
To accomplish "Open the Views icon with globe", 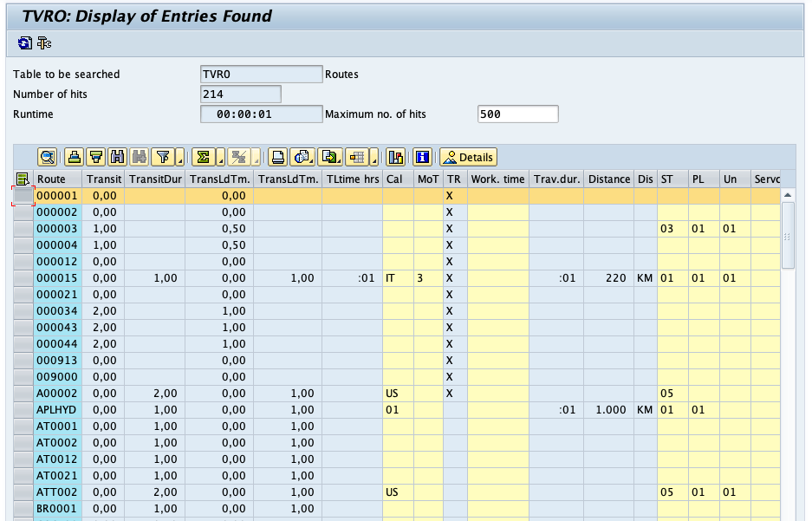I will click(302, 157).
